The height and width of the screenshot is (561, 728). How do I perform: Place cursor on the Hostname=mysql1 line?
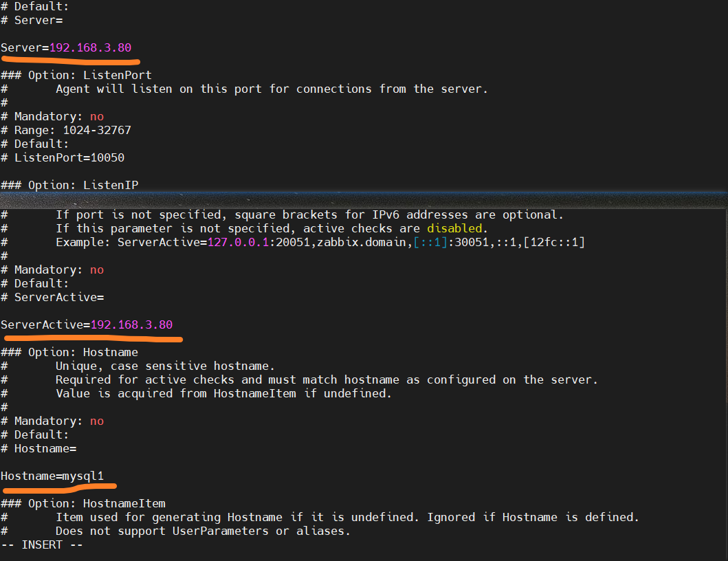point(57,476)
